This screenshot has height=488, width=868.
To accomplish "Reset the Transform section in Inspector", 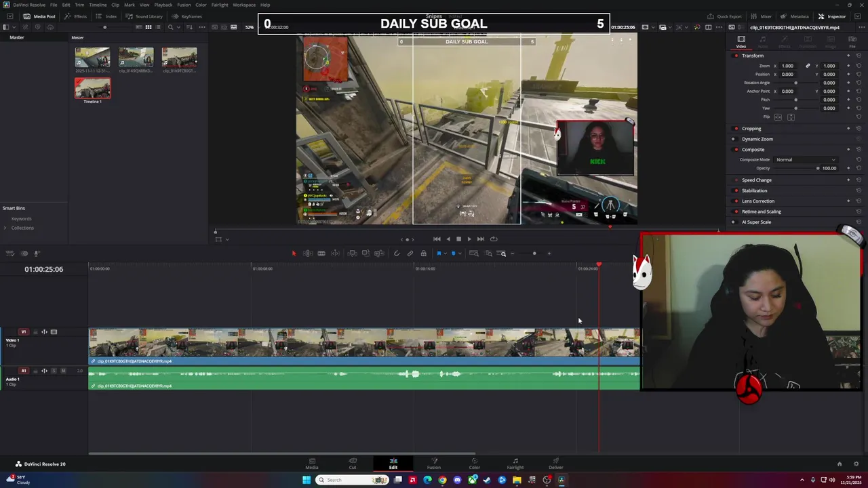I will [x=859, y=56].
